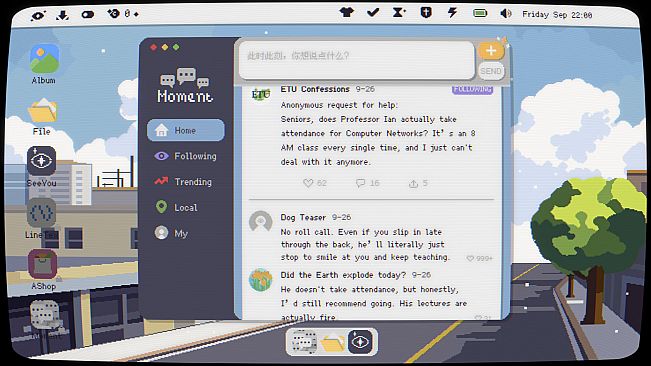Open the My profile section
The width and height of the screenshot is (651, 366).
[171, 233]
